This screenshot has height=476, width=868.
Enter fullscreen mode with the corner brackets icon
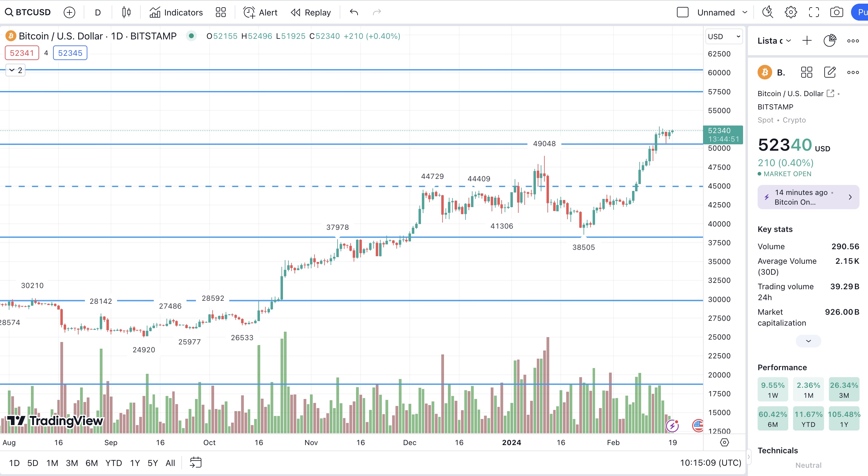click(x=814, y=12)
